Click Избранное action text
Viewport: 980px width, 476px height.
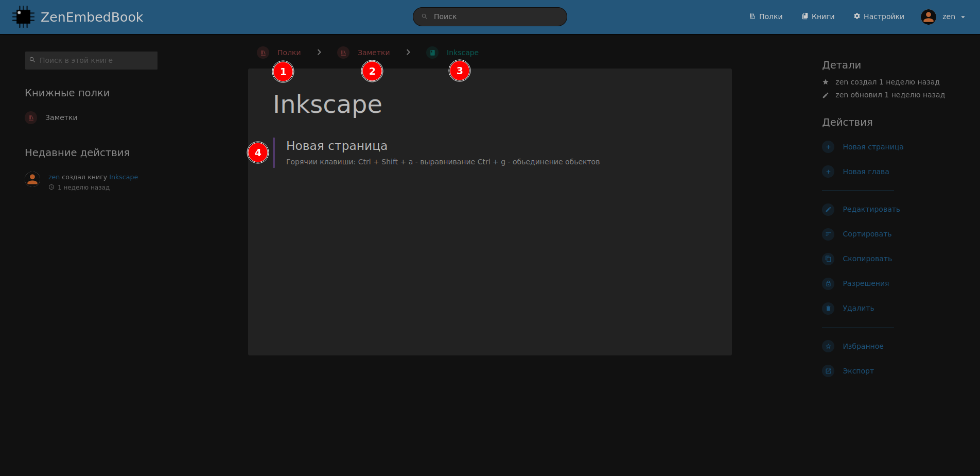(863, 346)
